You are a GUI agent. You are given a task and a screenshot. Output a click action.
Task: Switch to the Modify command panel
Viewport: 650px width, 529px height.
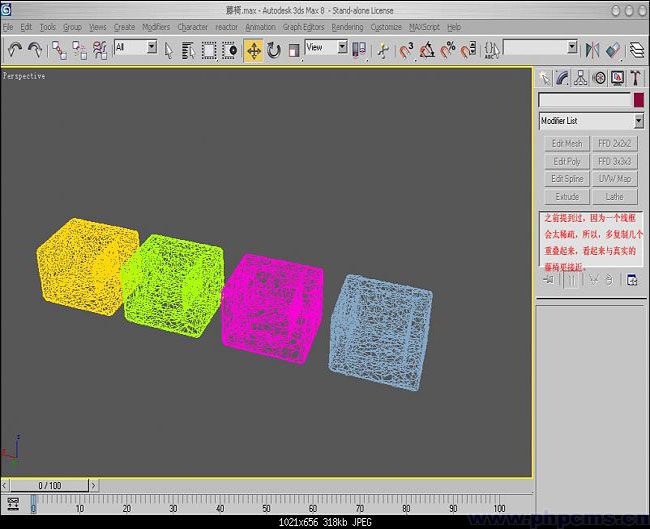tap(562, 78)
